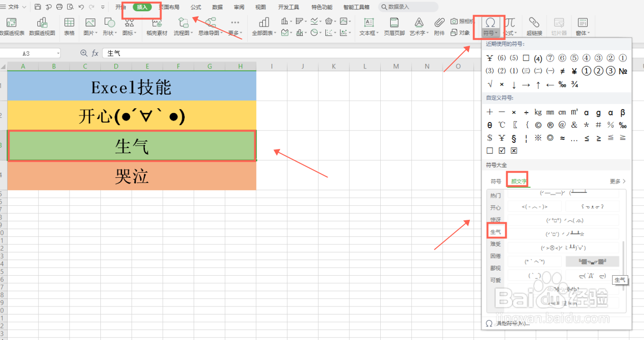Viewport: 644px width, 340px height.
Task: Click the π formula (公式) icon
Action: 511,26
